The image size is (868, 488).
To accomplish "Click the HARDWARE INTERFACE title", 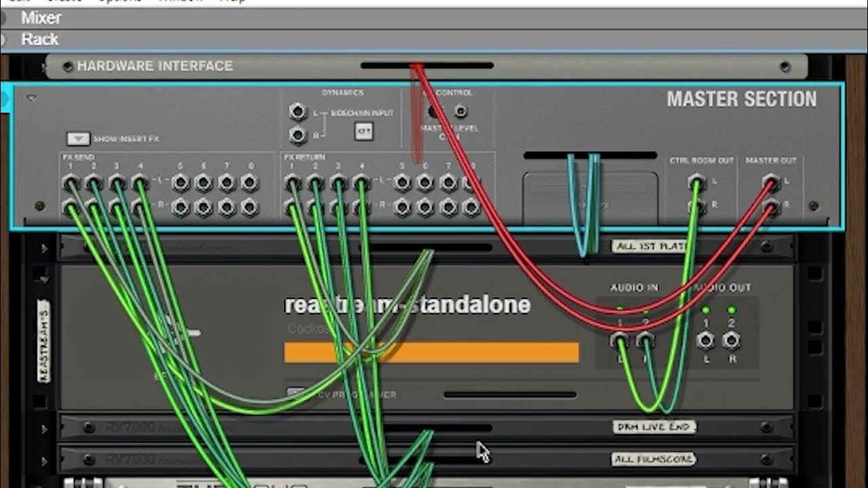I will [155, 66].
